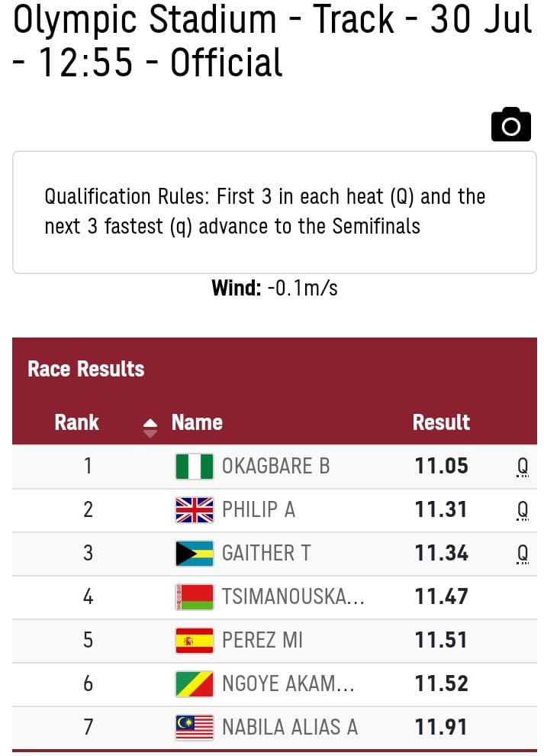Click Nigeria flag beside OKAGBARE B
This screenshot has height=756, width=544.
195,467
